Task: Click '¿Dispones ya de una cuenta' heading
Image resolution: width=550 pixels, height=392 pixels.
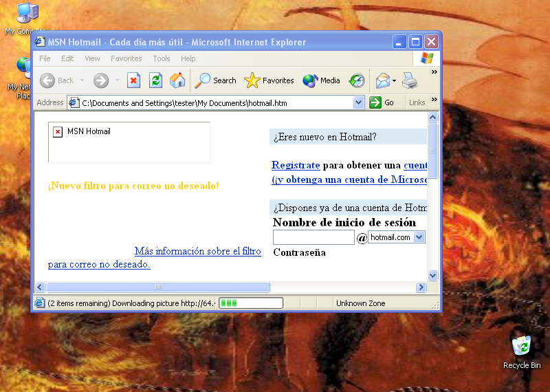Action: (x=350, y=208)
